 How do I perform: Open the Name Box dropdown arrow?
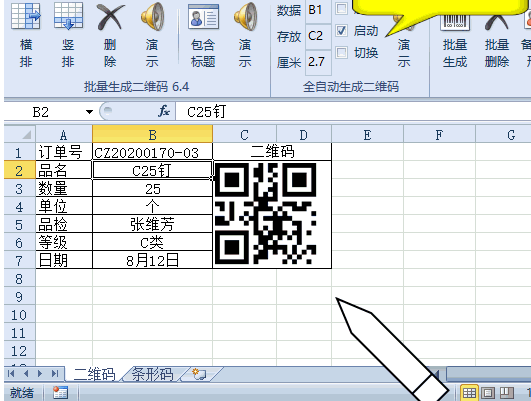tap(89, 112)
